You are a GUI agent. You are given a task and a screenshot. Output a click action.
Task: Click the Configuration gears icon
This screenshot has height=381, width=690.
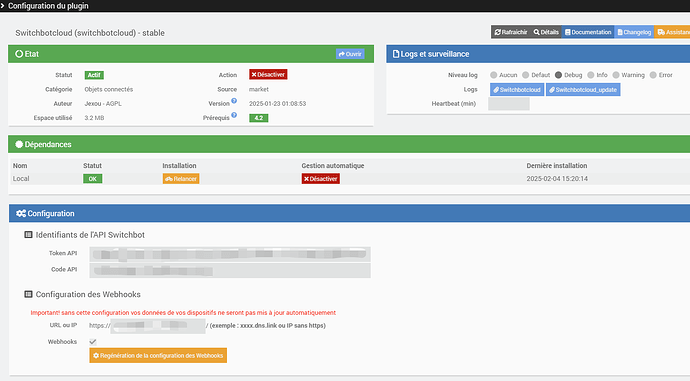pos(21,213)
